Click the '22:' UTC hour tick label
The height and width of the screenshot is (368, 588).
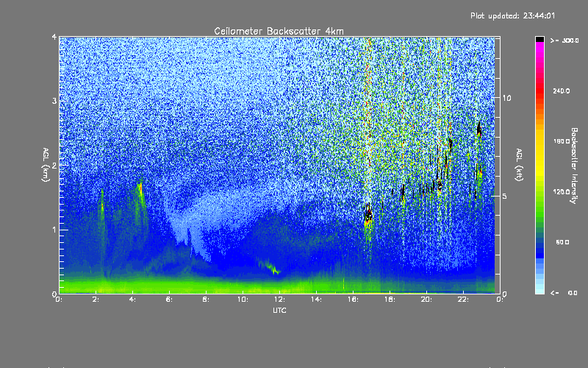click(x=463, y=300)
